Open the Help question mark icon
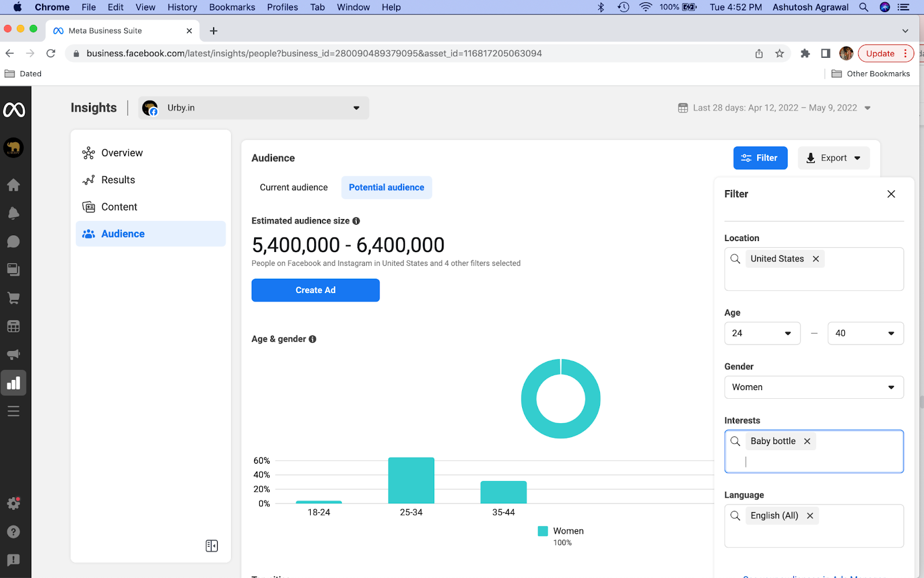The width and height of the screenshot is (924, 578). [13, 532]
